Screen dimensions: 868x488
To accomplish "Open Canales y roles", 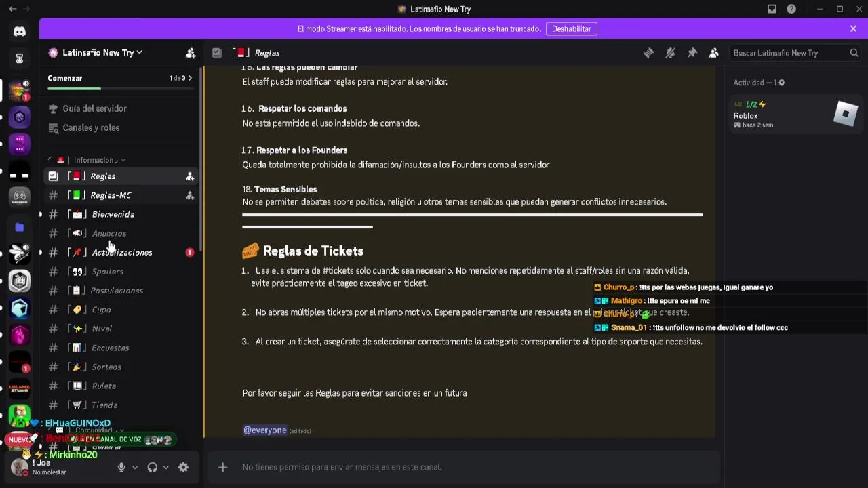I will [91, 127].
